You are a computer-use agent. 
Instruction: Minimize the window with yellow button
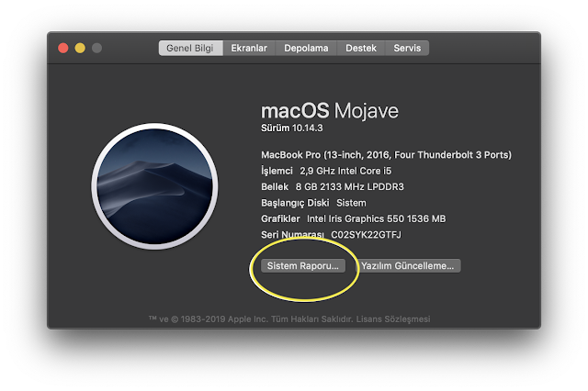[80, 48]
